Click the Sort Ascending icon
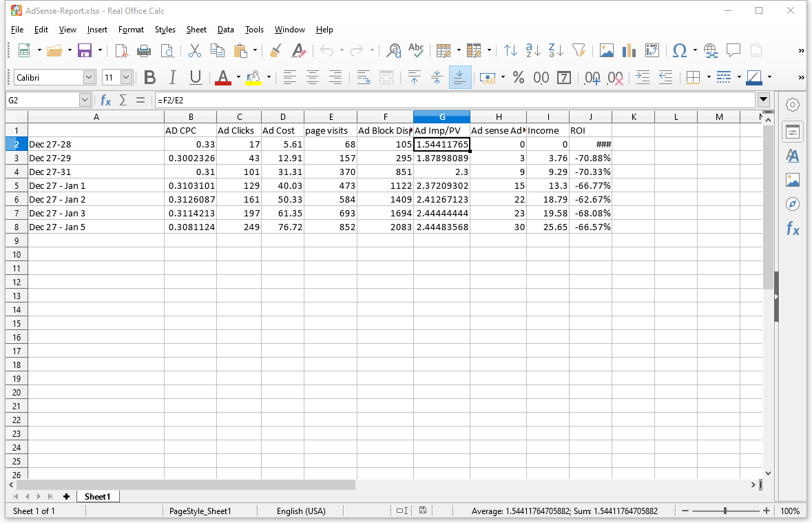812x523 pixels. pyautogui.click(x=533, y=50)
